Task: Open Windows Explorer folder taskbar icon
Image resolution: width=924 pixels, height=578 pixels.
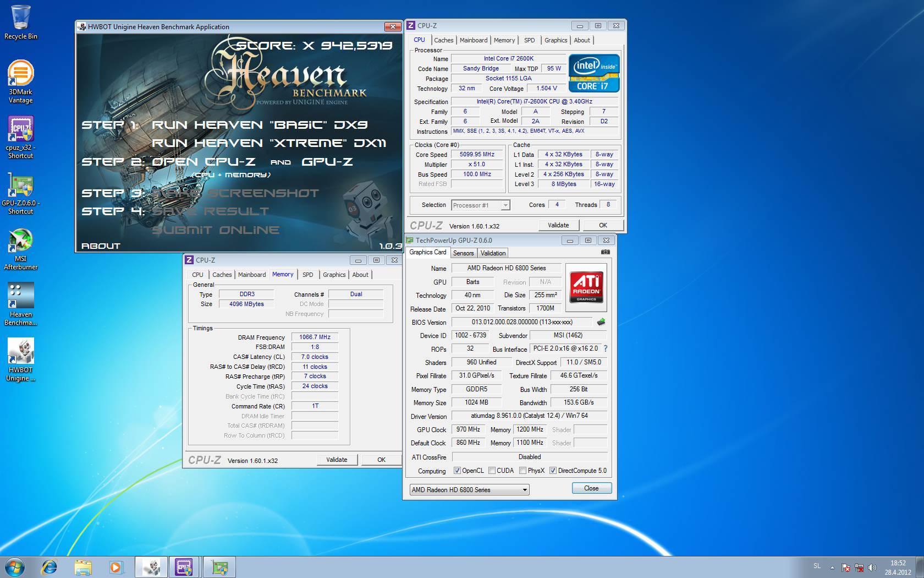Action: tap(82, 567)
